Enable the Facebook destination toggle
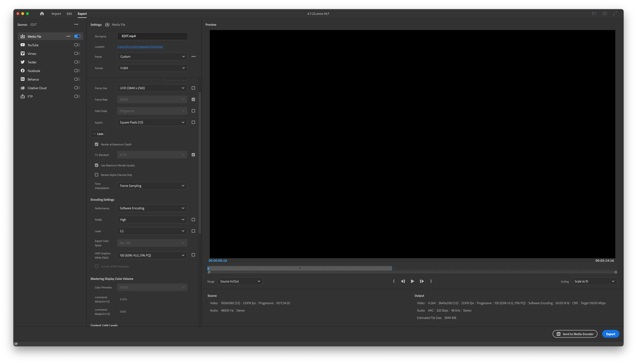The width and height of the screenshot is (637, 364). [x=77, y=71]
